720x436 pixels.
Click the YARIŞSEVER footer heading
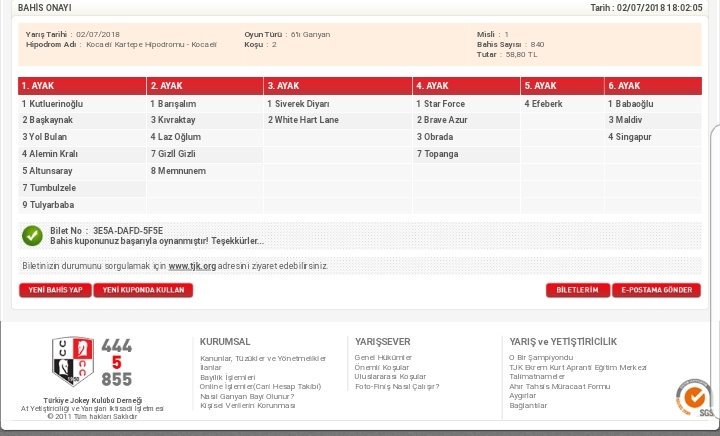click(382, 342)
